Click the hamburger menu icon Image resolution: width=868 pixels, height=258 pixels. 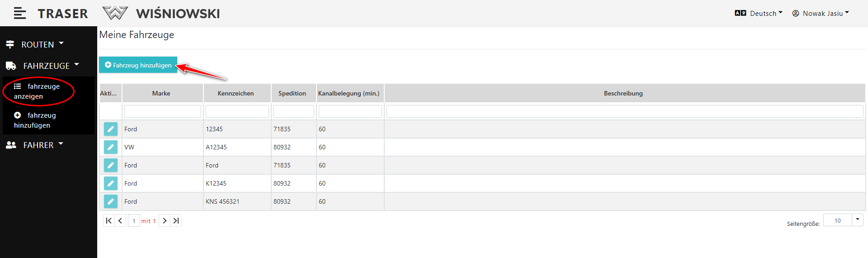click(x=19, y=14)
